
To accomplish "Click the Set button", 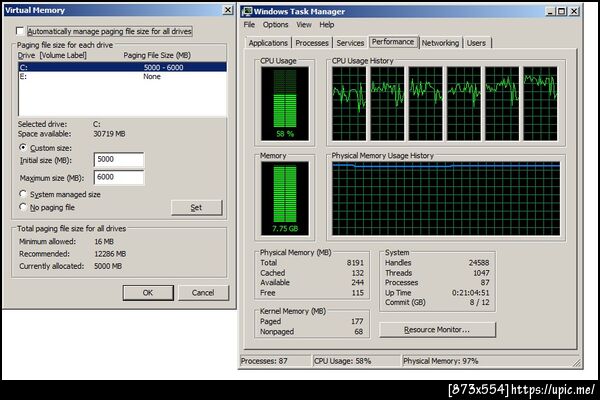I will pyautogui.click(x=196, y=207).
